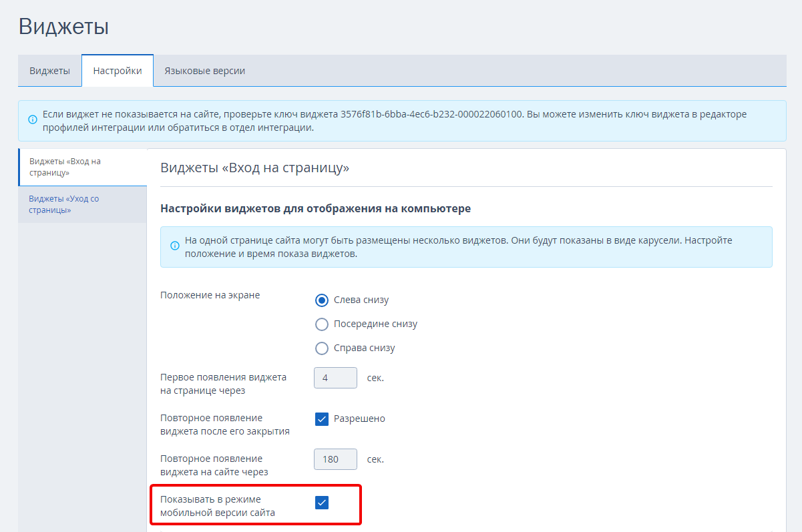
Task: Select the 'Слева снизу' position radio button
Action: tap(322, 300)
